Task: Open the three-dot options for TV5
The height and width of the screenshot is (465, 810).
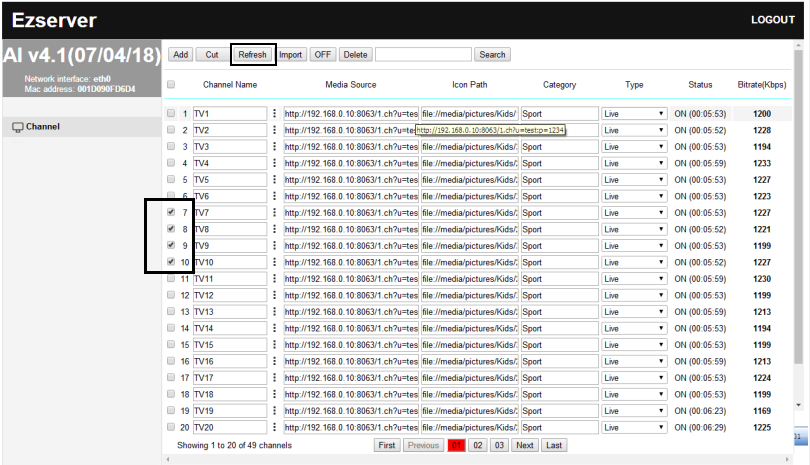Action: click(275, 180)
